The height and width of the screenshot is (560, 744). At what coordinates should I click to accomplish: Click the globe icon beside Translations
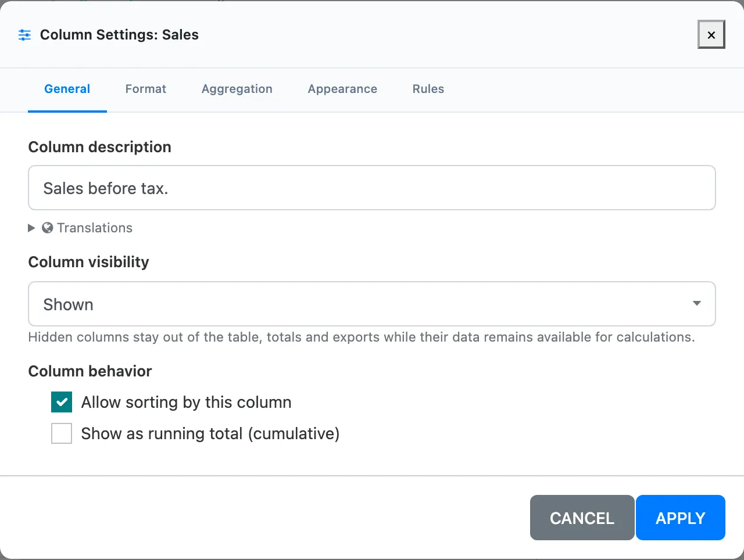48,228
